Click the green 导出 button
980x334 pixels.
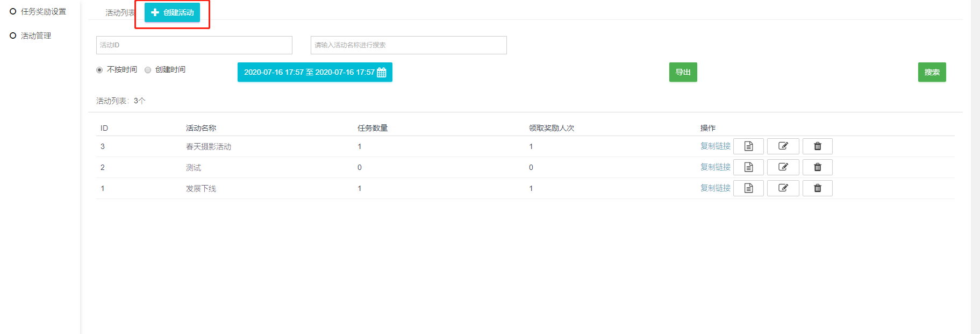(683, 72)
